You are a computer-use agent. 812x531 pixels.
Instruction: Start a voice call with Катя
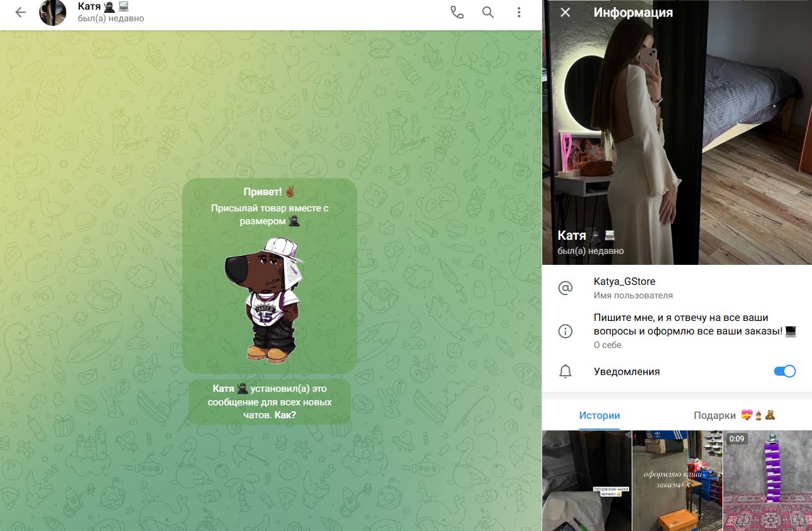457,13
